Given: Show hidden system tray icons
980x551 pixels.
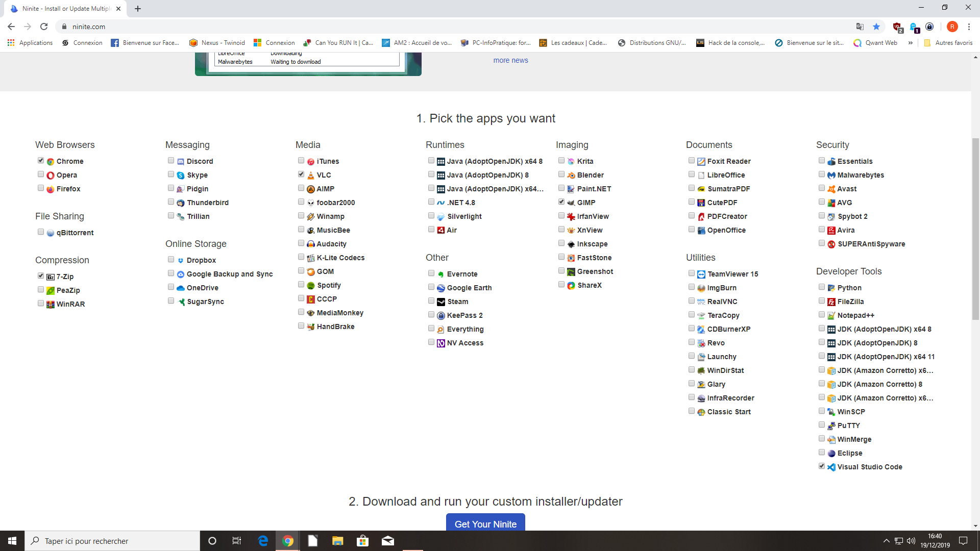Looking at the screenshot, I should click(x=886, y=541).
